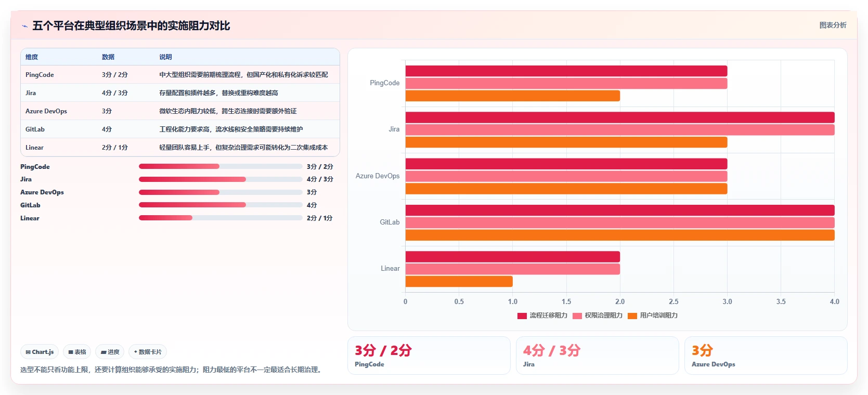Viewport: 868px width, 395px height.
Task: Click the 维度 table column header
Action: [32, 57]
